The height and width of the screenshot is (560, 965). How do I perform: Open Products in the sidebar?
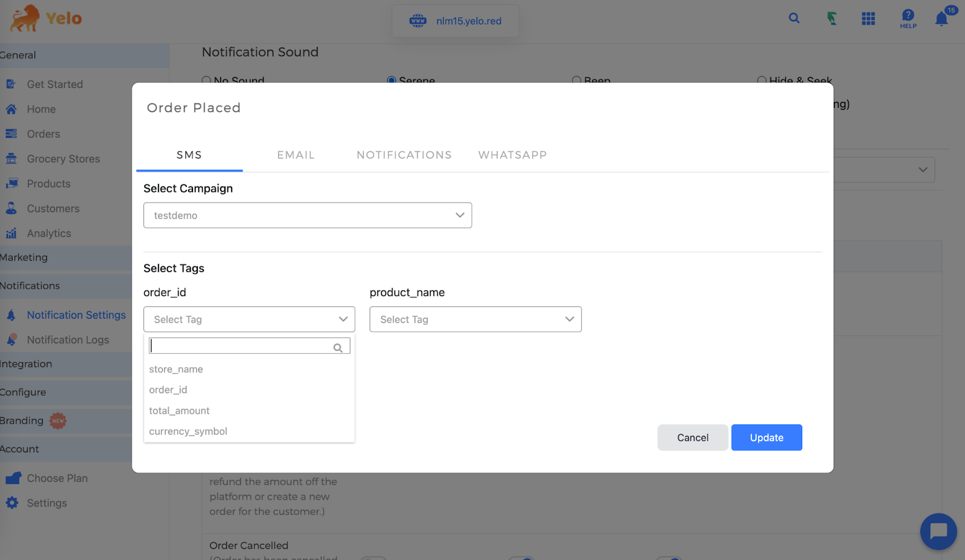pos(49,184)
